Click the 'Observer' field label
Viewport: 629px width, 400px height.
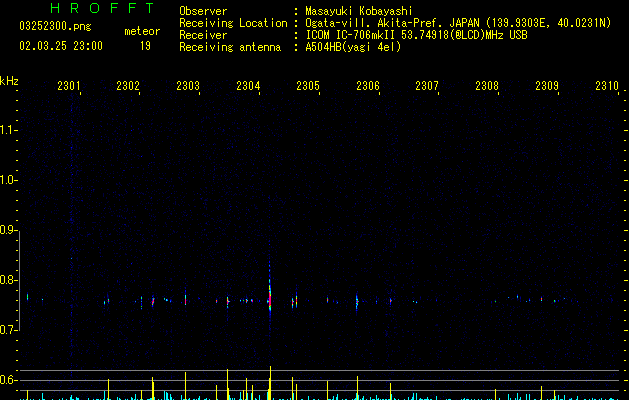pos(203,11)
